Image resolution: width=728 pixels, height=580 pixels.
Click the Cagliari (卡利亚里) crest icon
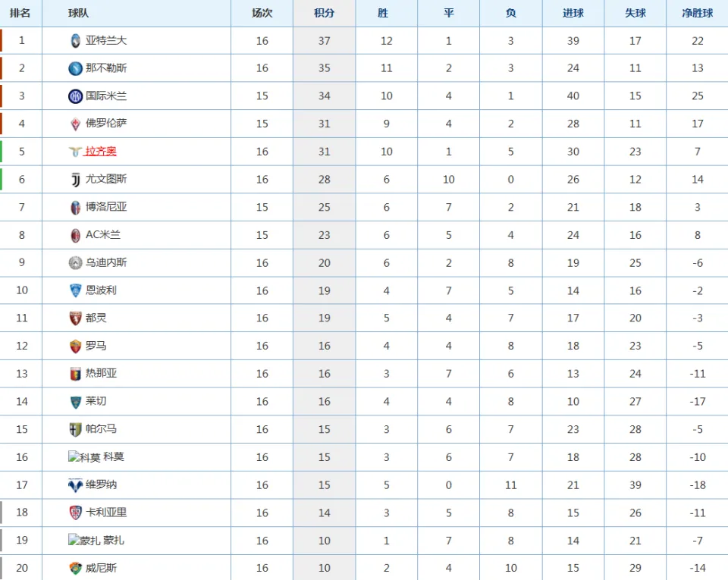click(x=75, y=513)
